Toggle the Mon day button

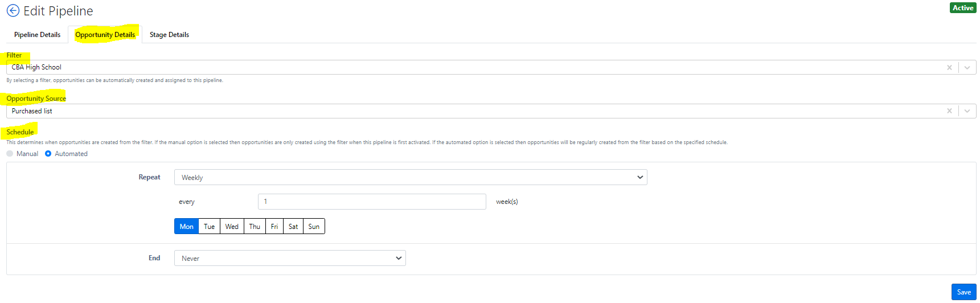(x=187, y=226)
